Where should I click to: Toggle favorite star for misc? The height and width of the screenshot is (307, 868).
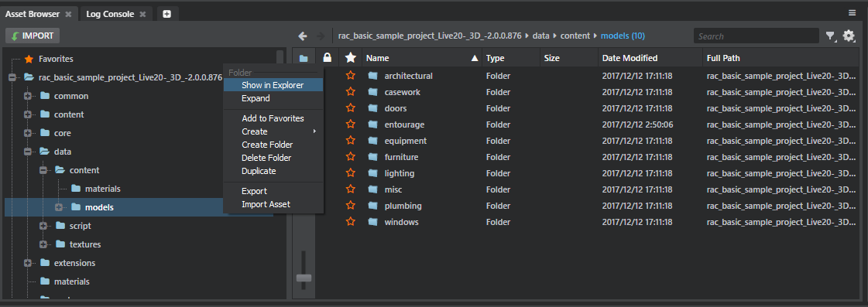pos(350,189)
